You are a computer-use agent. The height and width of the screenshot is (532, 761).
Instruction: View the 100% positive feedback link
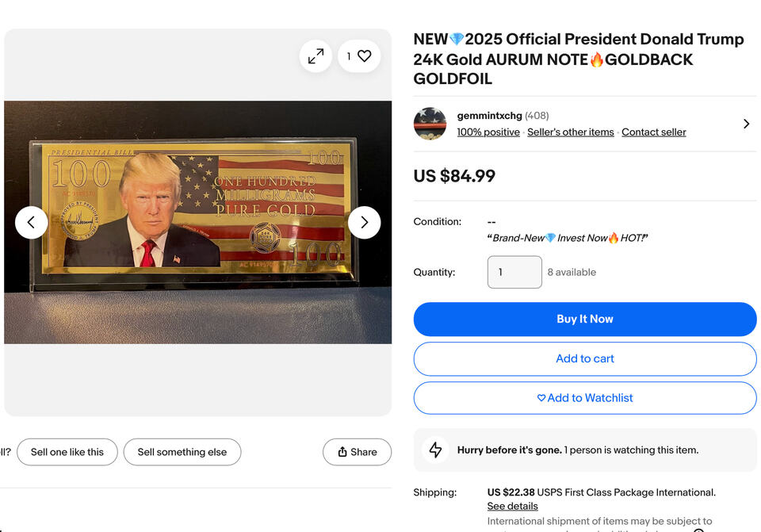(488, 132)
